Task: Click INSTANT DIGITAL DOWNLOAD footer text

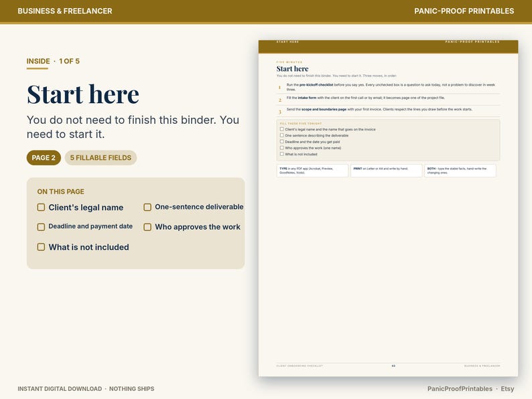Action: (60, 389)
